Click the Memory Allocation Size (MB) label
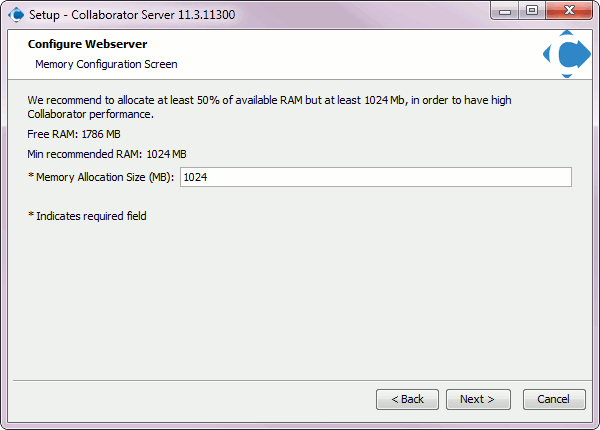The height and width of the screenshot is (430, 600). pyautogui.click(x=105, y=178)
